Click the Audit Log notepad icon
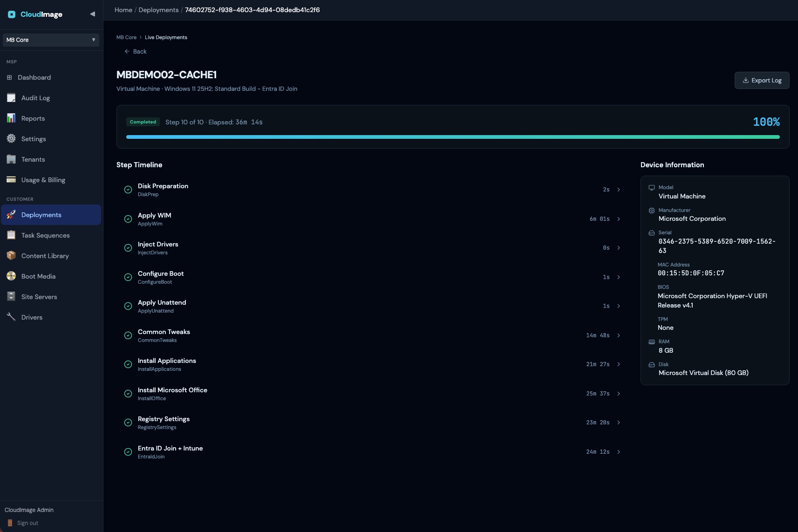The height and width of the screenshot is (532, 798). [11, 98]
